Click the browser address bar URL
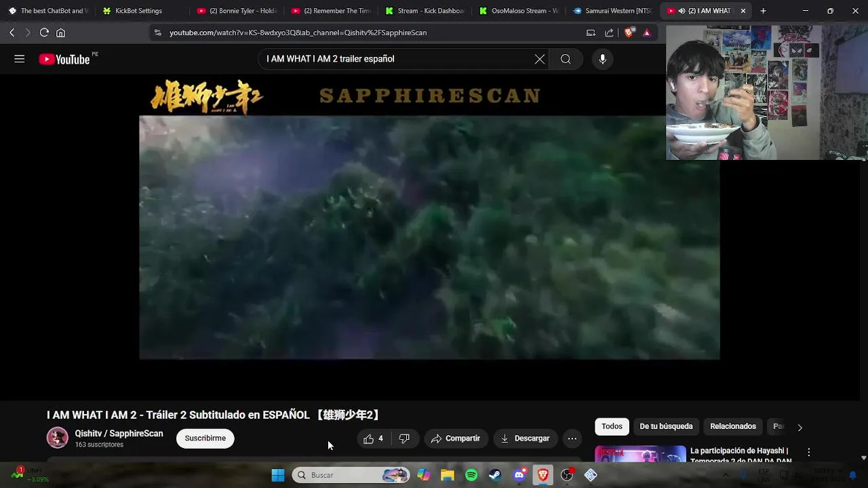The height and width of the screenshot is (488, 868). [298, 33]
